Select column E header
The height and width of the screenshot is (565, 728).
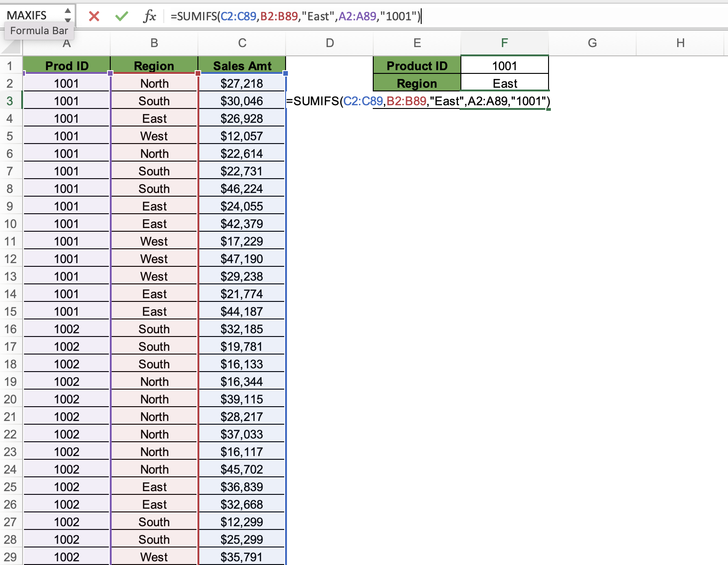click(x=417, y=43)
